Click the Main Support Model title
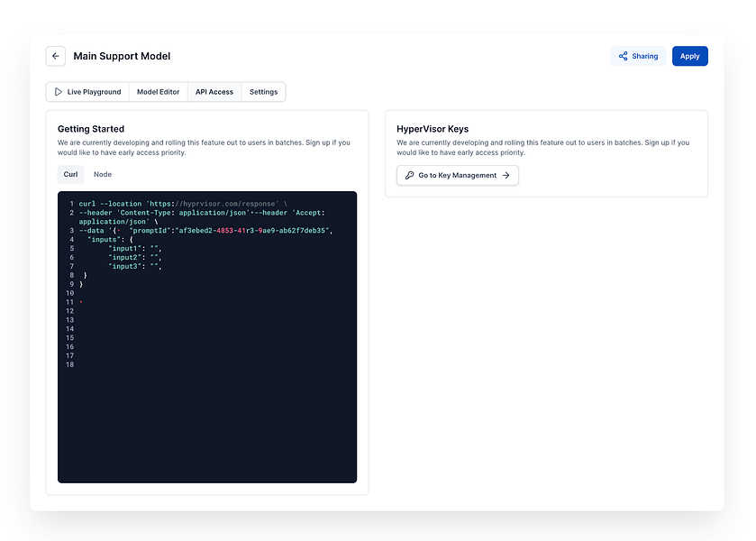756x541 pixels. (122, 56)
